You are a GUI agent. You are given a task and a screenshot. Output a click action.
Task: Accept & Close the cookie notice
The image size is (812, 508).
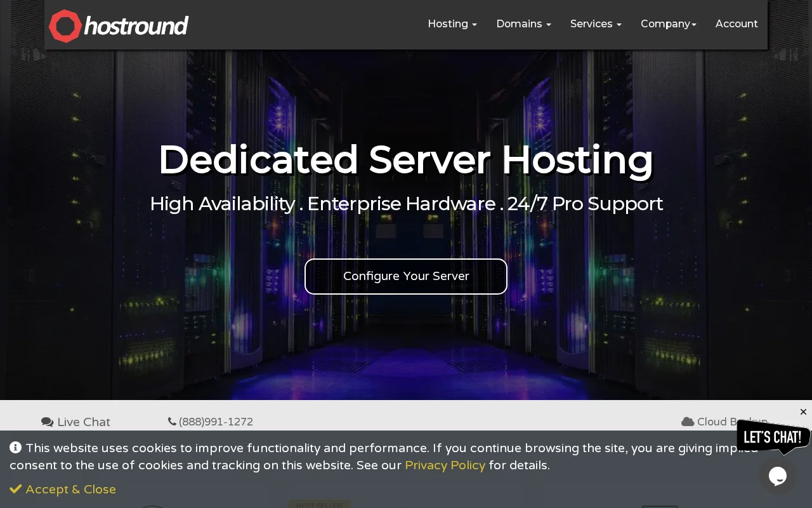(x=63, y=489)
